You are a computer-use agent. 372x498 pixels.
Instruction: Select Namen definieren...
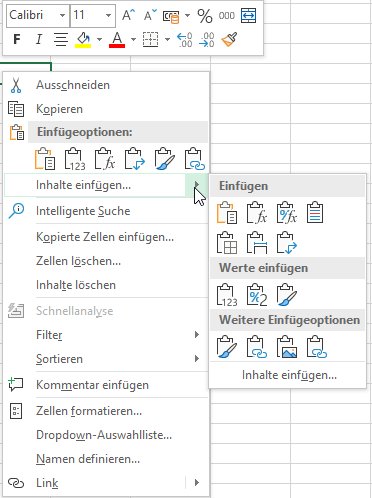[106, 459]
